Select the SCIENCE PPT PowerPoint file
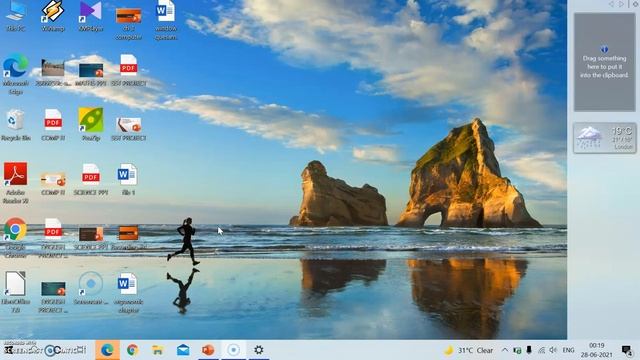Image resolution: width=640 pixels, height=360 pixels. (91, 238)
